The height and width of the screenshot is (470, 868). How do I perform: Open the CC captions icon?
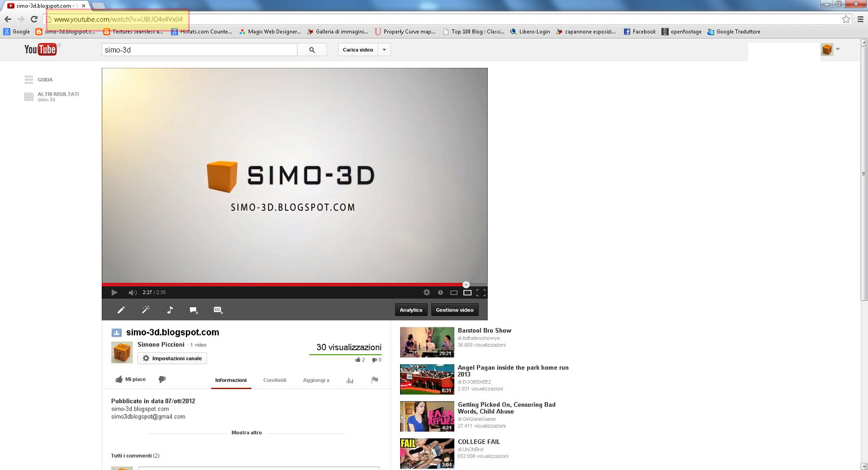(218, 310)
